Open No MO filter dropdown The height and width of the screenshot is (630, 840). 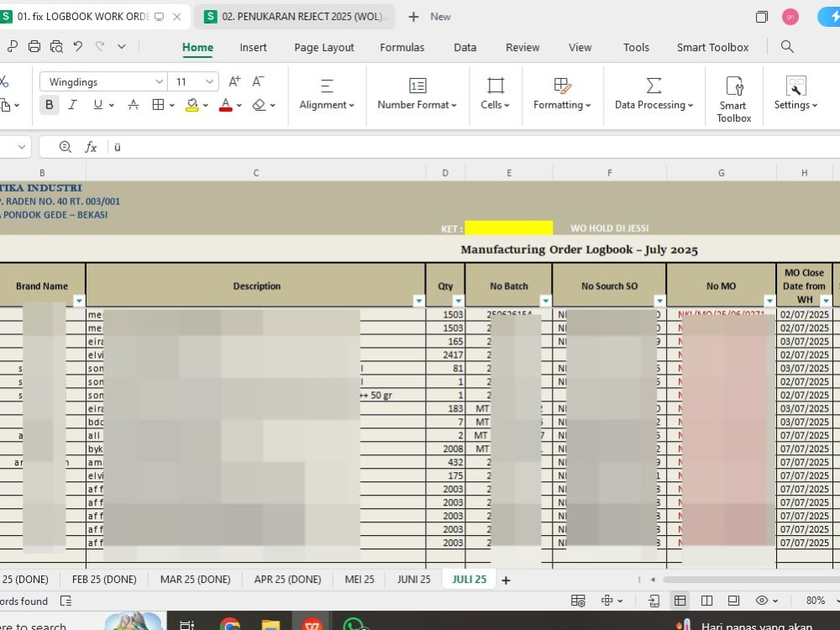pyautogui.click(x=769, y=301)
